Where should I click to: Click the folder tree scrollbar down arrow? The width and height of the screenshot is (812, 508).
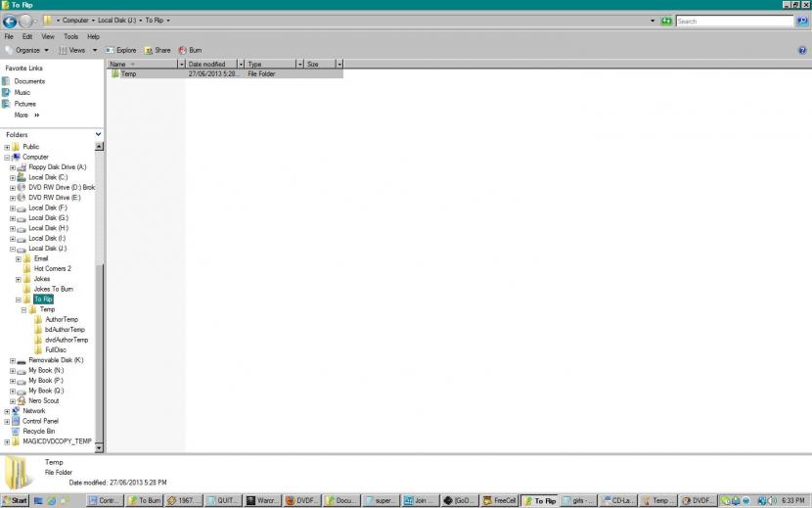[x=99, y=448]
